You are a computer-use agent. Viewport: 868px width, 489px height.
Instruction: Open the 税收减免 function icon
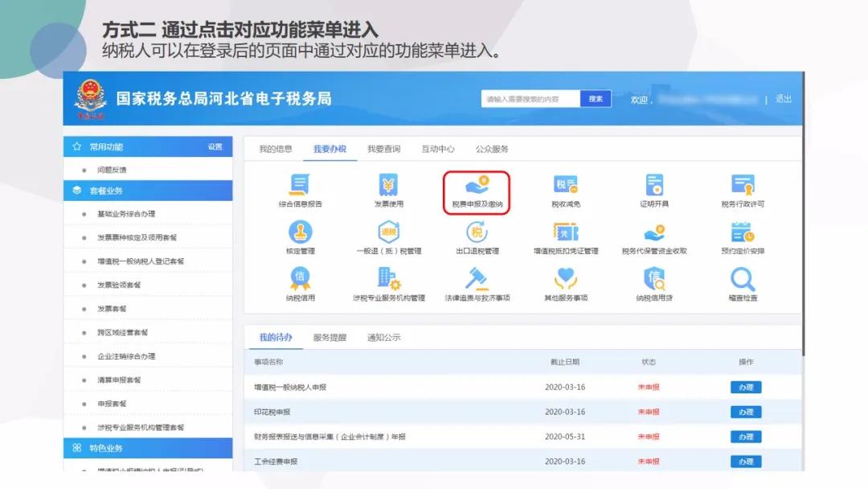click(x=566, y=189)
